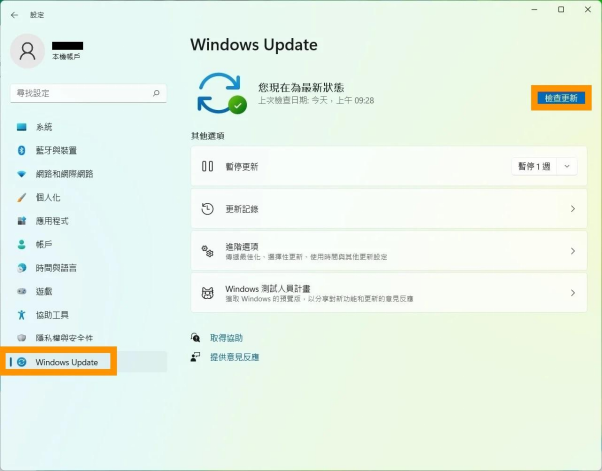The image size is (602, 471).
Task: Click the globe clock icon for 時間與語言
Action: 22,268
